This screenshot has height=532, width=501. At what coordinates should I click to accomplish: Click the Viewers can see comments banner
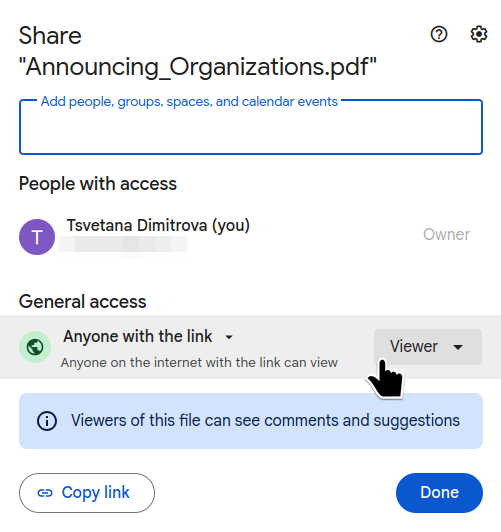(251, 421)
